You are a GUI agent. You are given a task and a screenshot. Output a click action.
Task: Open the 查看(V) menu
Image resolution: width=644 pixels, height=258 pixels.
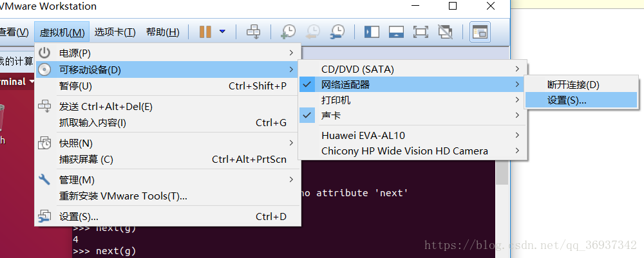[14, 32]
